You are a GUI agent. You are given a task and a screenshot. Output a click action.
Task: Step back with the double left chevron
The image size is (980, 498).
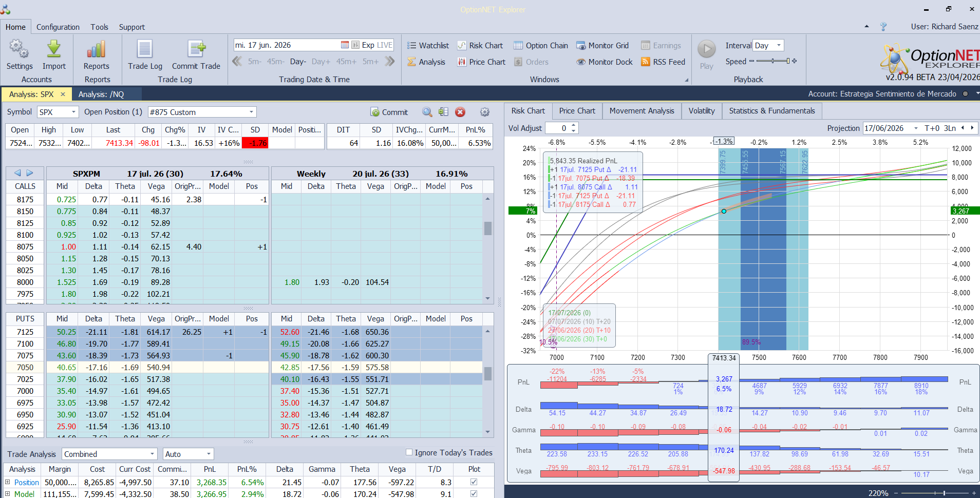point(237,62)
